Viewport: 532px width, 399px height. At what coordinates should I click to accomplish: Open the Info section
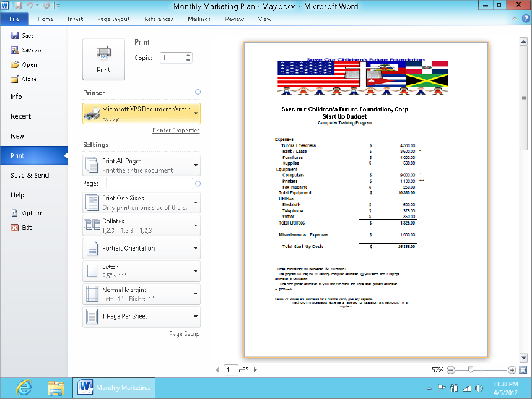[16, 97]
